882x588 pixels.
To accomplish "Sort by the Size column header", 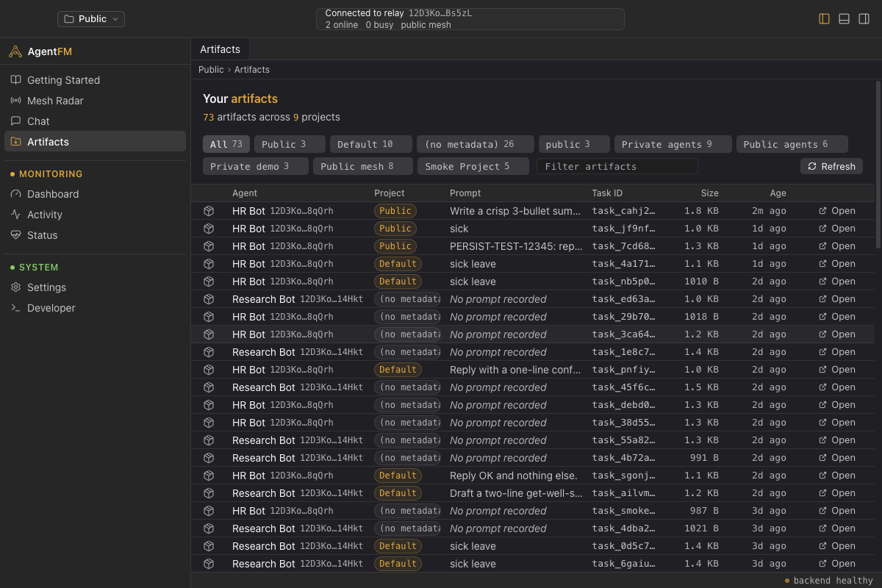I will (709, 193).
